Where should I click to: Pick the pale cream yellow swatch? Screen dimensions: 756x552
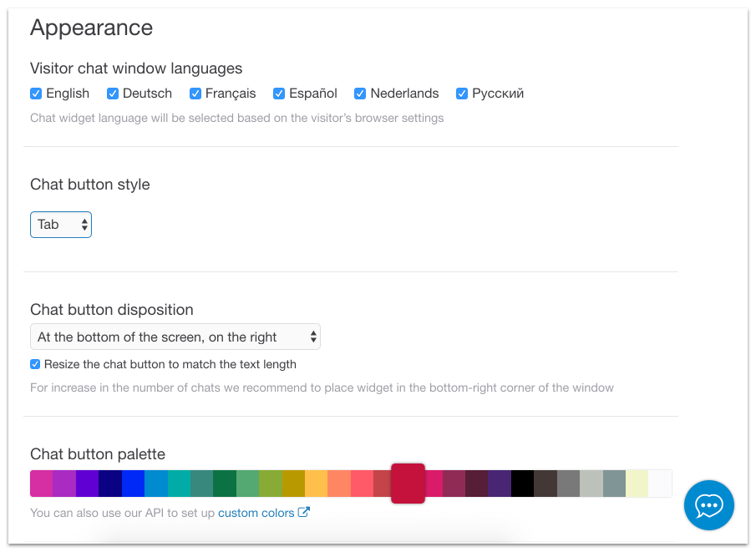[x=637, y=484]
